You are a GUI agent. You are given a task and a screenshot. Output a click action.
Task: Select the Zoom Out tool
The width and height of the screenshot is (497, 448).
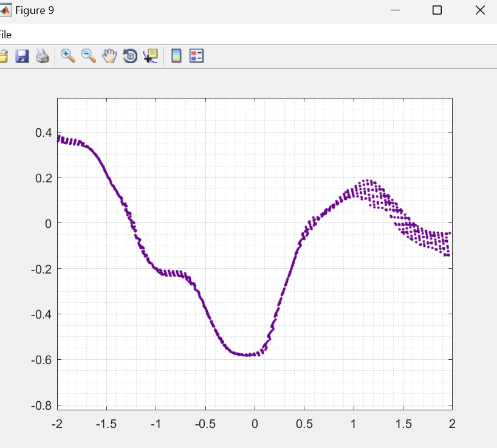pos(89,57)
